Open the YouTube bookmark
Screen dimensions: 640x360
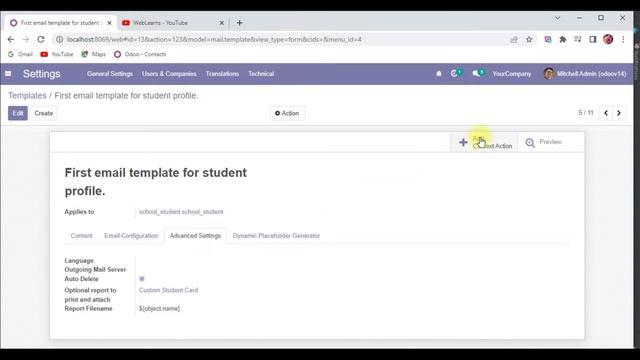coord(57,54)
